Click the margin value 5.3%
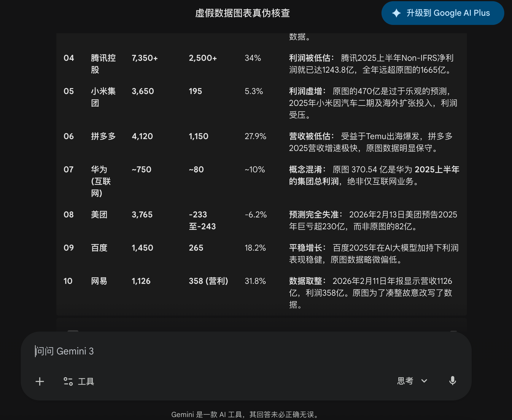This screenshot has height=420, width=512. coord(254,91)
